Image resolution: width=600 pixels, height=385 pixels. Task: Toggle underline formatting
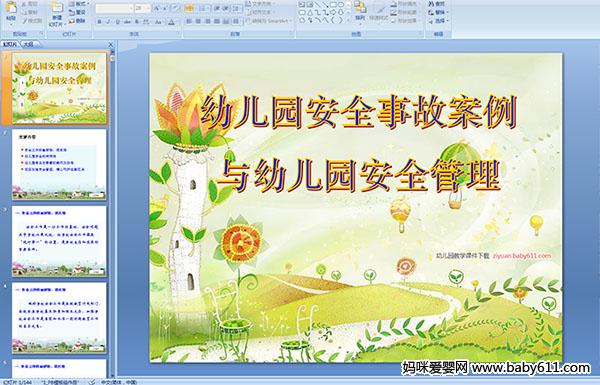click(117, 22)
